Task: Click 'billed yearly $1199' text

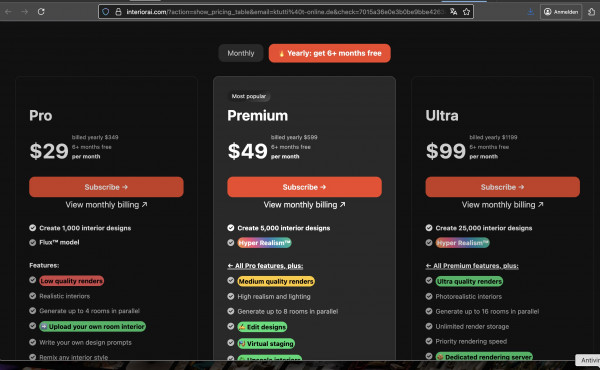Action: click(x=493, y=137)
